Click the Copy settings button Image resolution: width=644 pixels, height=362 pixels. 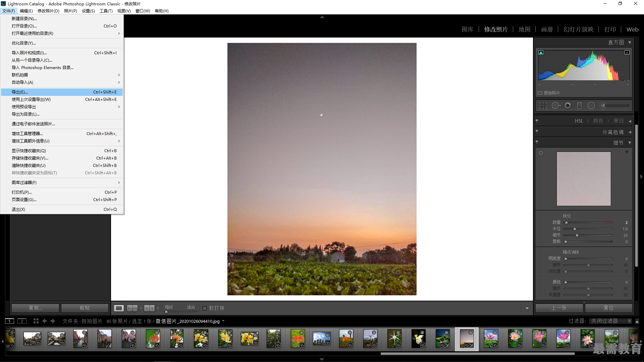coord(36,308)
